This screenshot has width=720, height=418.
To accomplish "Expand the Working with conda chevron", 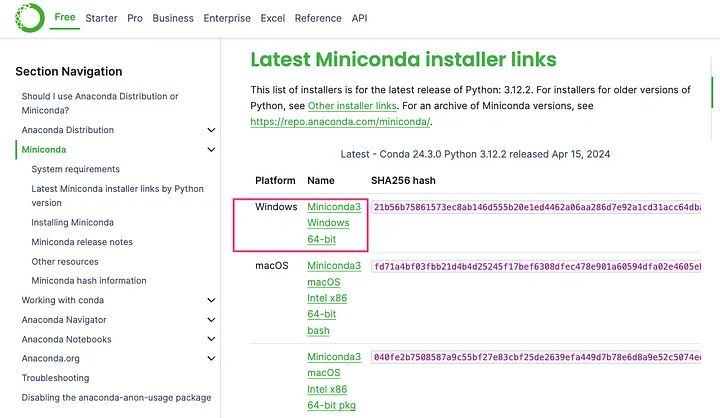I will (x=211, y=300).
